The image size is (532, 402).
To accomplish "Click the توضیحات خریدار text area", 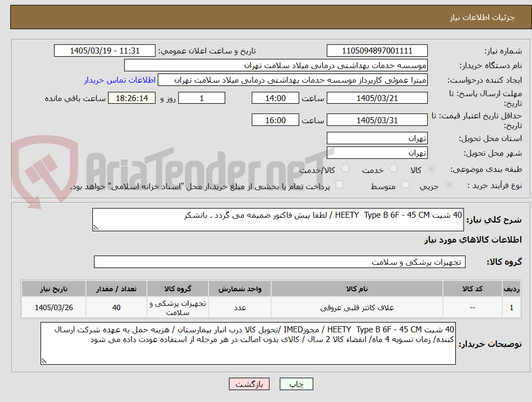I will 248,343.
